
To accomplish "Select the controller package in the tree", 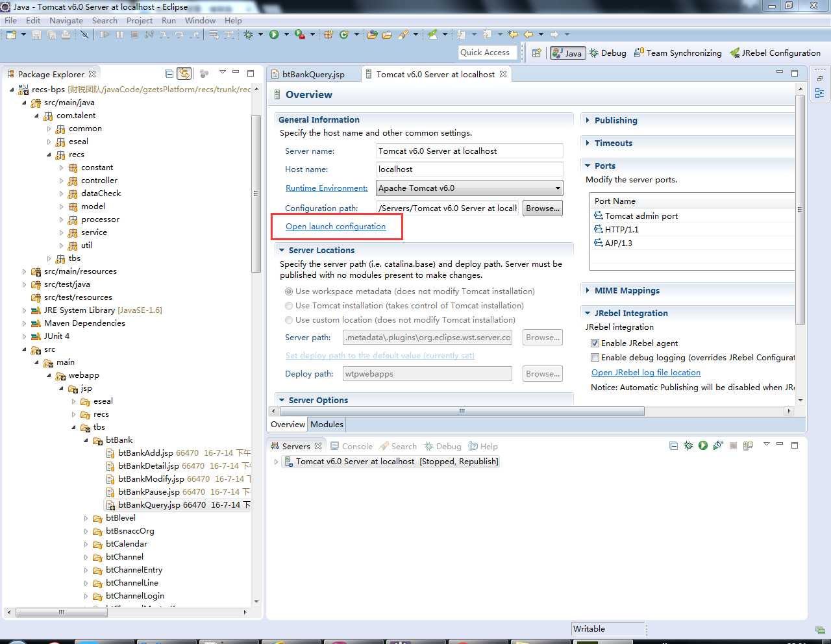I will pyautogui.click(x=99, y=180).
